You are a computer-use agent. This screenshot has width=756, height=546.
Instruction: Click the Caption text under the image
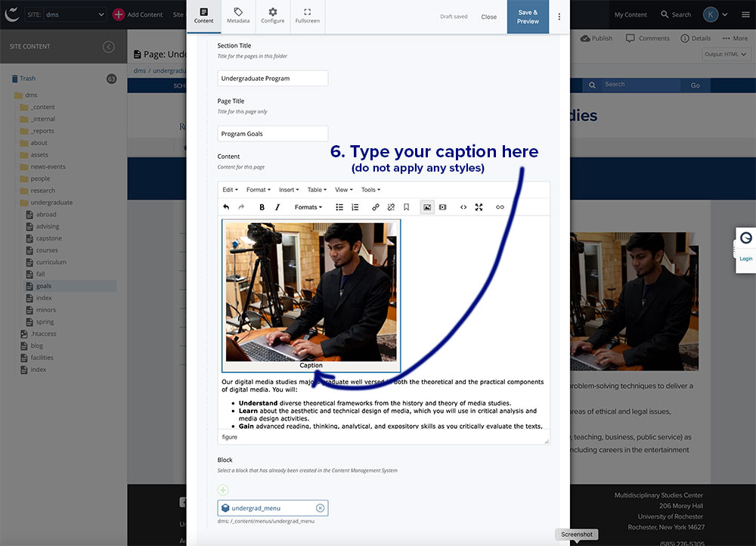click(x=311, y=365)
